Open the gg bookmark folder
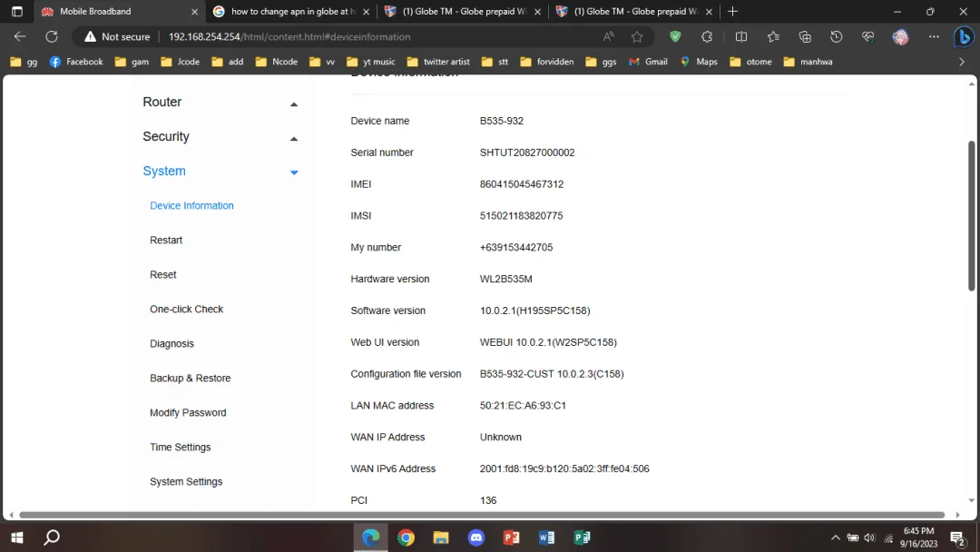 pyautogui.click(x=24, y=62)
